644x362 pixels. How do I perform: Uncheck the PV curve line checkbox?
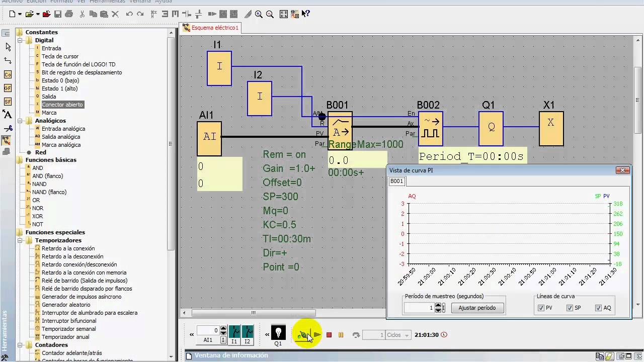coord(541,308)
